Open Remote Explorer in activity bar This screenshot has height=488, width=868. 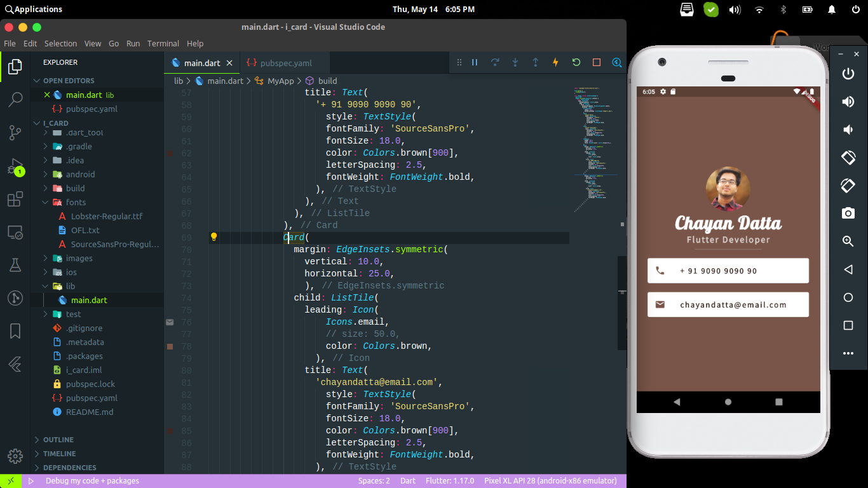(15, 232)
